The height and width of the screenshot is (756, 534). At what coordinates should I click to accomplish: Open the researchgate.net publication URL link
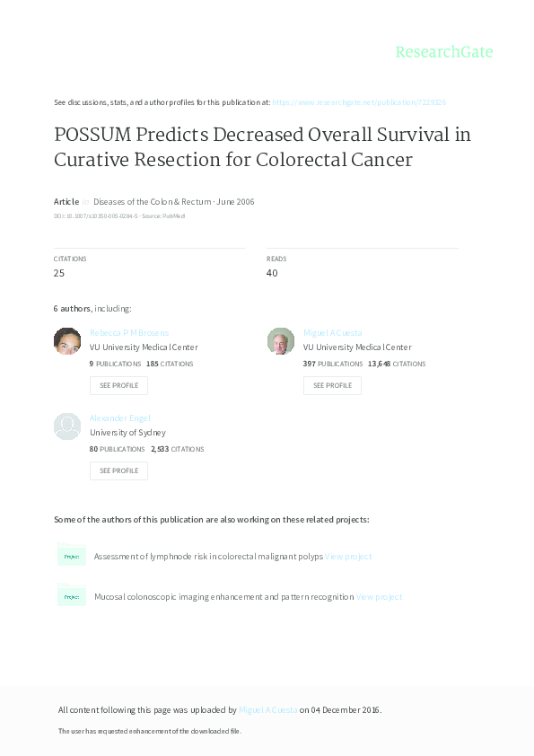click(359, 102)
